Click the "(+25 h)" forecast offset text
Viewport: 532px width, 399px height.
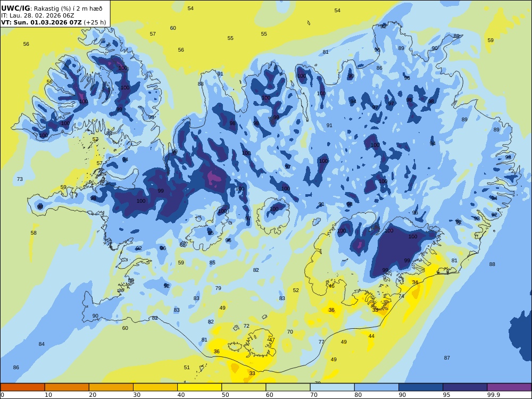[95, 22]
